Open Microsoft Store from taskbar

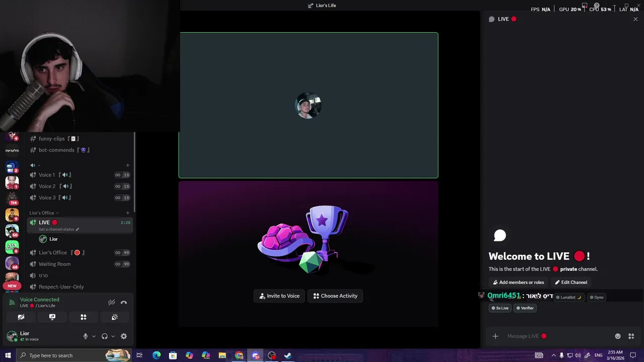173,355
